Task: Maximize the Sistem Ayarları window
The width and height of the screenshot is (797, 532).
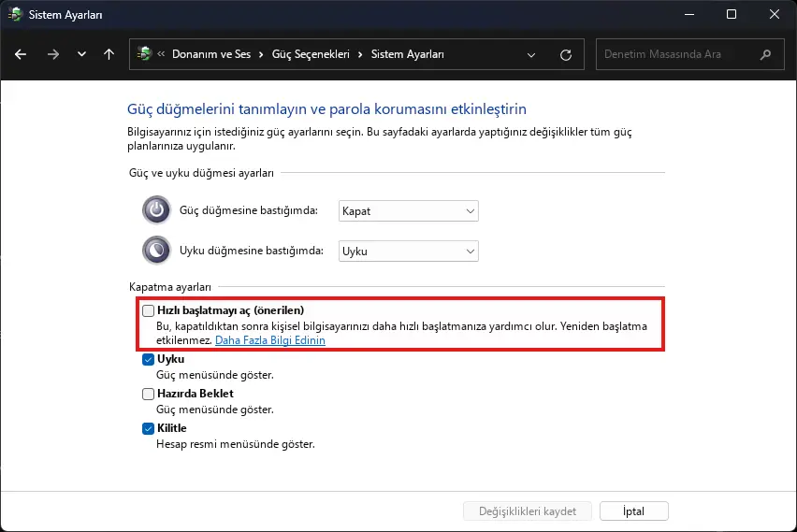Action: coord(732,14)
